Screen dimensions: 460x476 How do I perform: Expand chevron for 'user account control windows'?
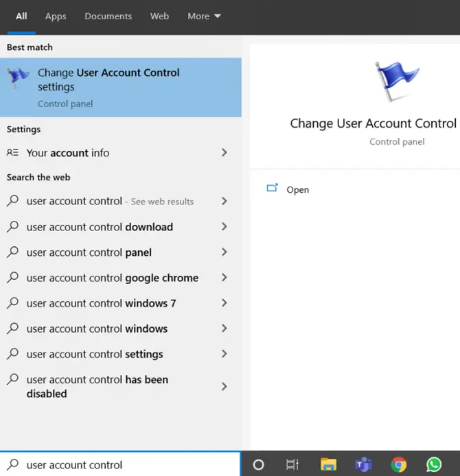pyautogui.click(x=225, y=329)
